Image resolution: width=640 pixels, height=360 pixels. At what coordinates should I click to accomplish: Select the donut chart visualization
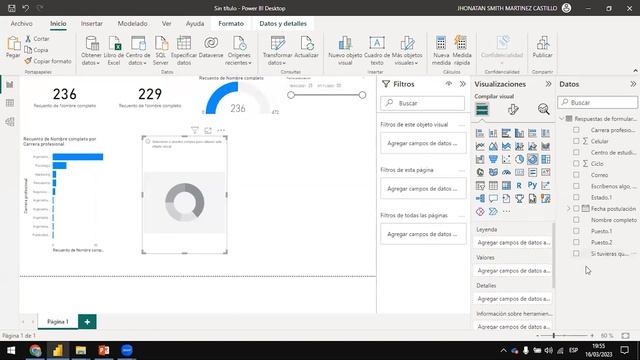[532, 159]
